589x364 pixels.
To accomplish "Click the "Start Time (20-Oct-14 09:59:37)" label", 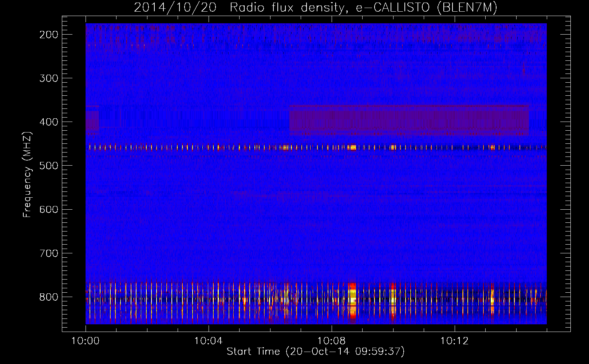I will [x=316, y=352].
